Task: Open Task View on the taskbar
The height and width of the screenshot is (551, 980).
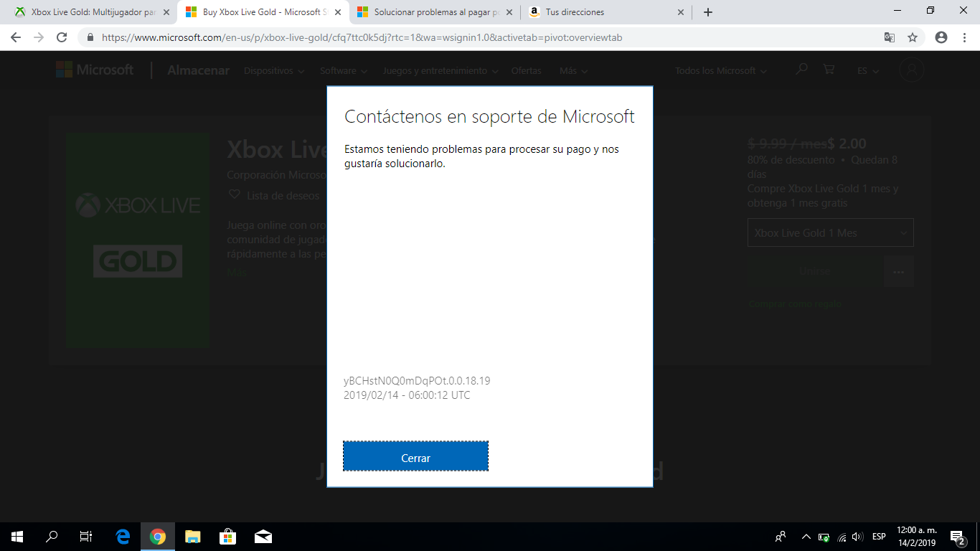Action: 86,537
